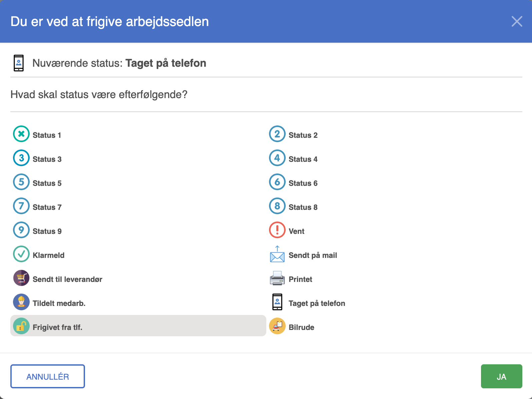Select the Status 1 label
The height and width of the screenshot is (399, 532).
[47, 135]
